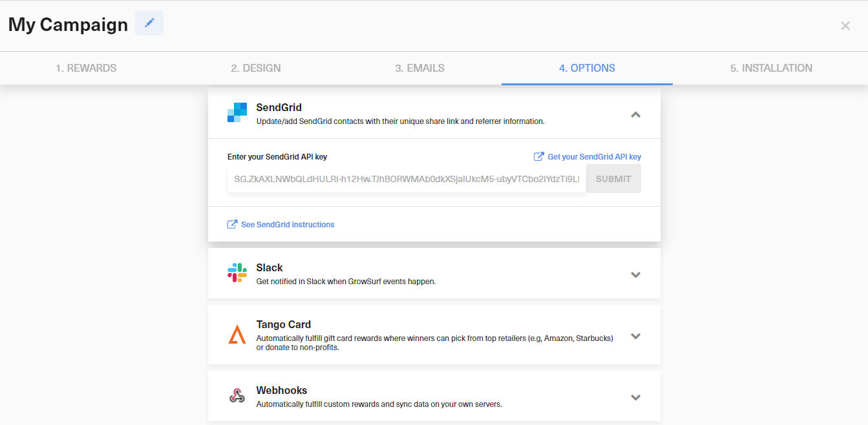This screenshot has width=868, height=425.
Task: Click the pencil icon to rename My Campaign
Action: [149, 23]
